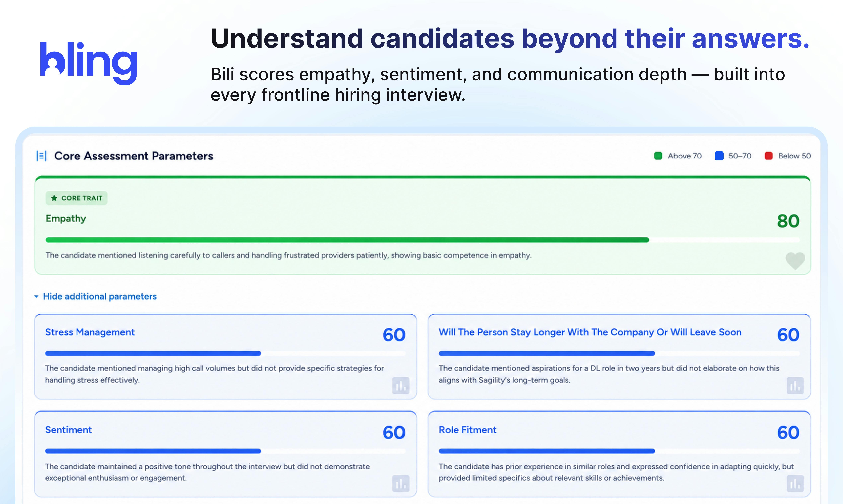Image resolution: width=843 pixels, height=504 pixels.
Task: Click the bling logo
Action: (x=89, y=63)
